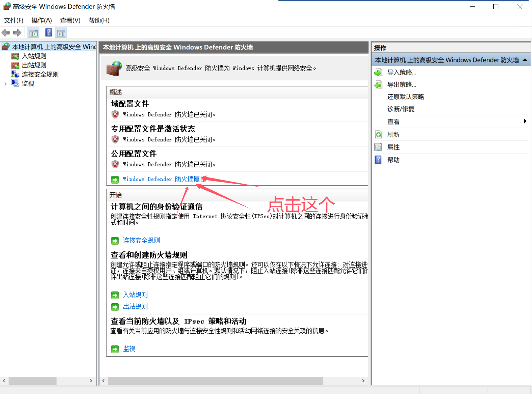Open the 出站规则 link in the center pane
The image size is (532, 394).
(x=135, y=306)
